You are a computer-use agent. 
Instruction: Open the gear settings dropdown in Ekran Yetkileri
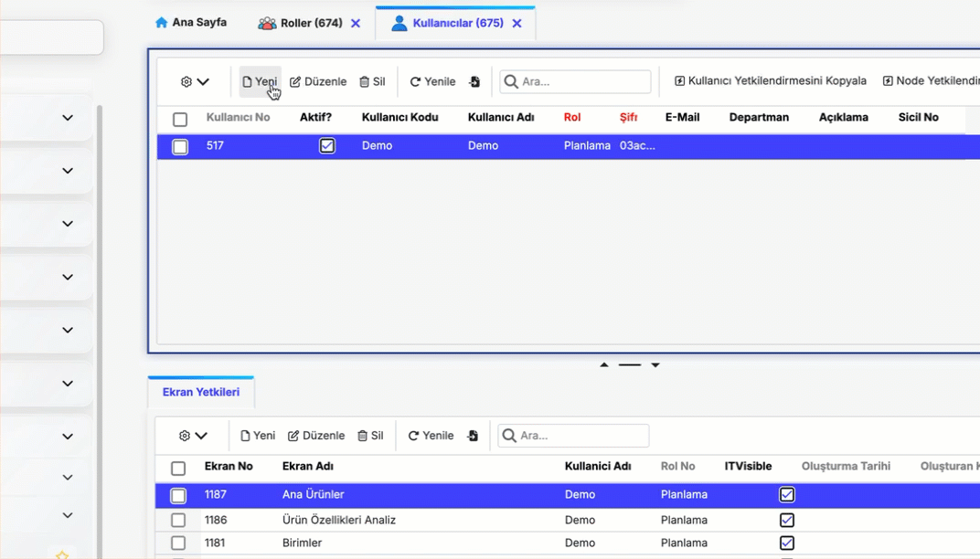click(x=193, y=436)
